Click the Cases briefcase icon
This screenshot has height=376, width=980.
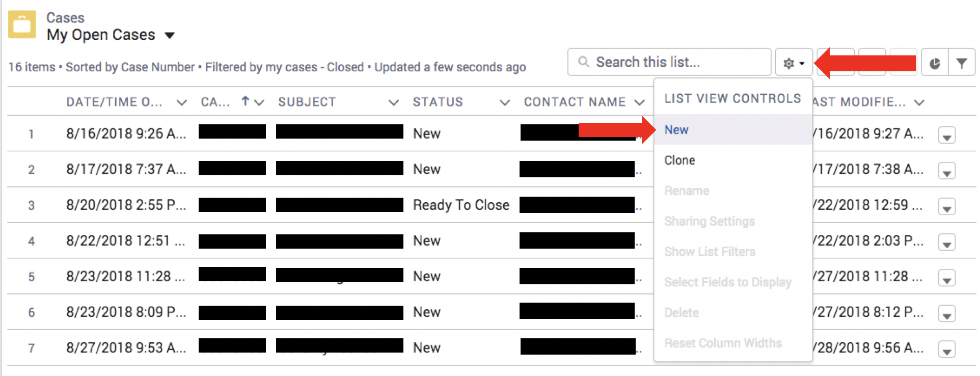point(22,24)
